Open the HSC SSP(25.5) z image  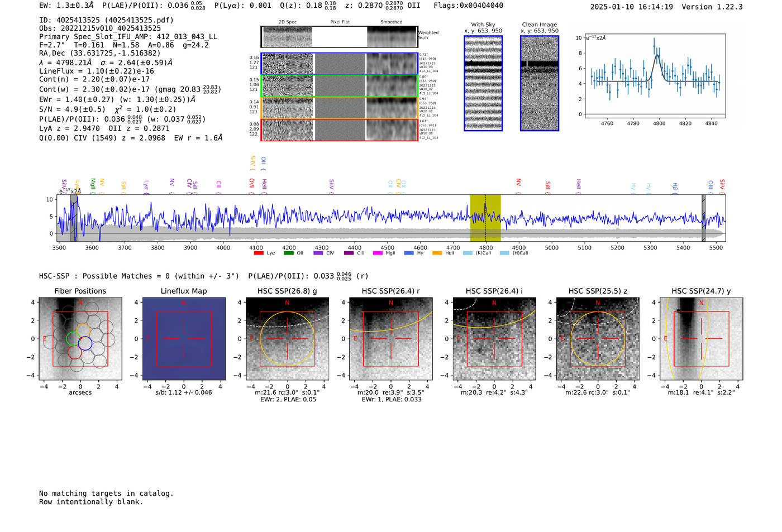tap(598, 339)
